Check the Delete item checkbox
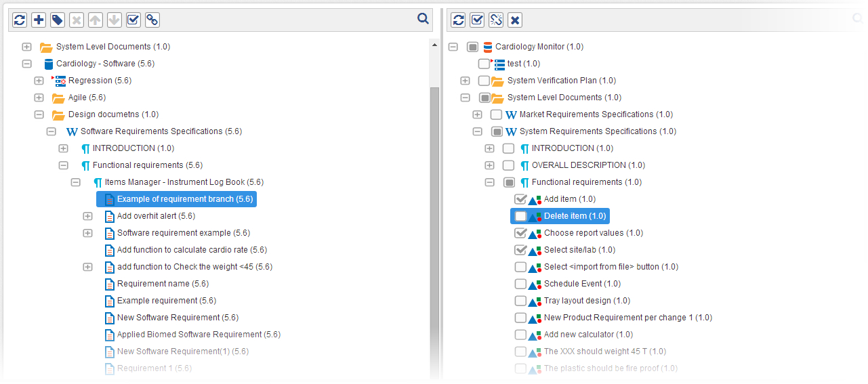868x384 pixels. point(520,216)
